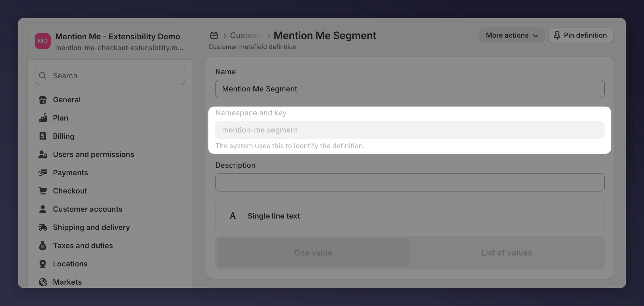Screen dimensions: 644x306
Task: Click the metafields breadcrumb home icon
Action: click(x=214, y=35)
